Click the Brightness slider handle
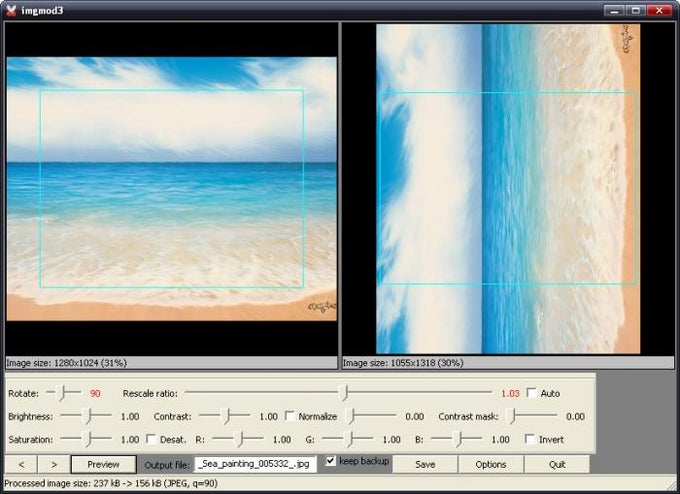The image size is (680, 494). click(x=88, y=416)
